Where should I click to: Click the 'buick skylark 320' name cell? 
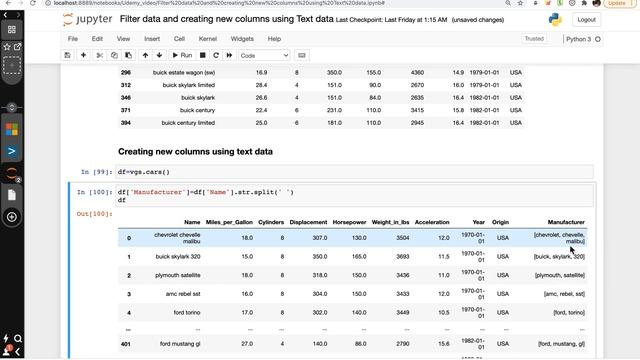[x=178, y=256]
